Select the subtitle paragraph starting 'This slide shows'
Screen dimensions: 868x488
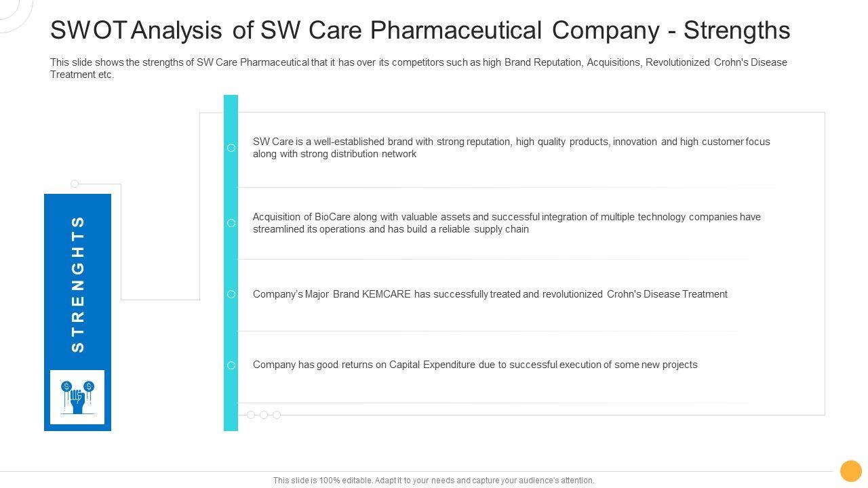coord(418,68)
